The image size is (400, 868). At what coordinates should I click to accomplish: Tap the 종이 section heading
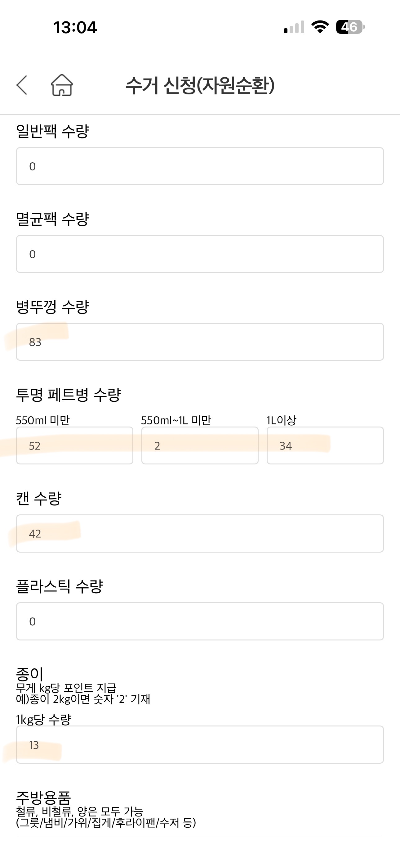pyautogui.click(x=30, y=674)
